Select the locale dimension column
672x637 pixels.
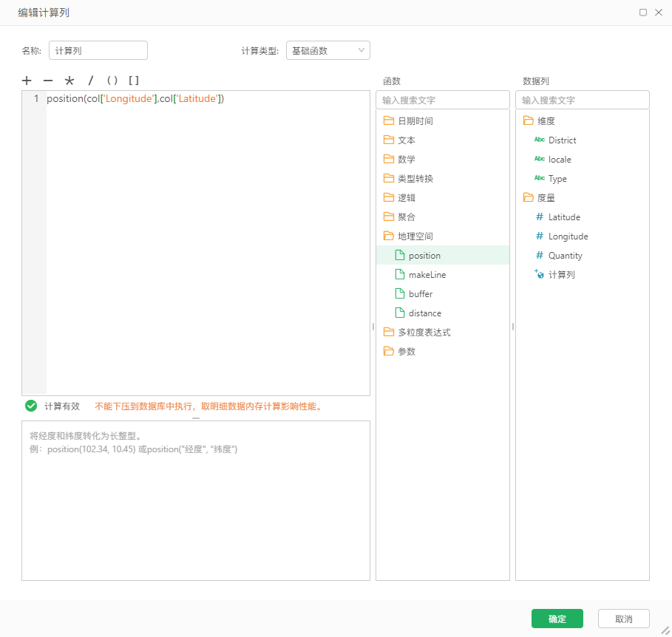(x=583, y=160)
